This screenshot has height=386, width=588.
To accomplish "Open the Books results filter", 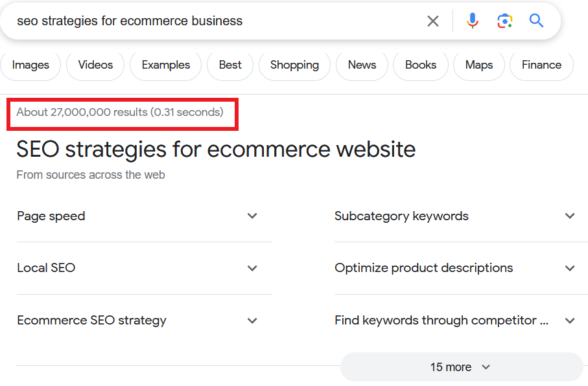I will coord(421,65).
